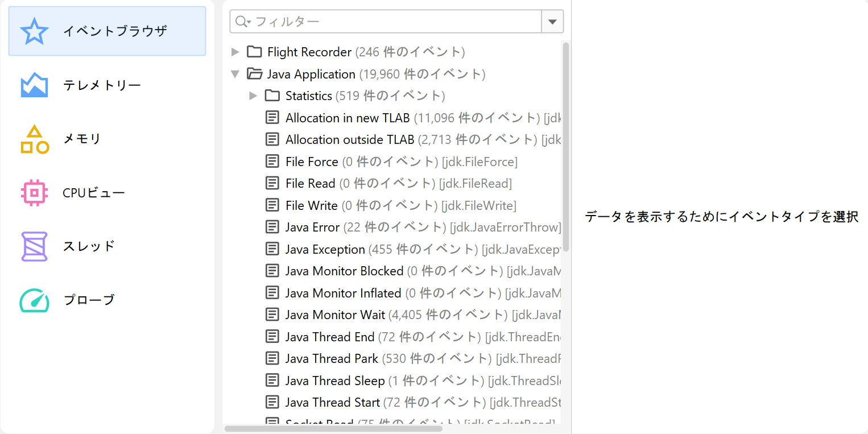Click the File Read document icon
Viewport: 868px width, 434px height.
pos(273,183)
